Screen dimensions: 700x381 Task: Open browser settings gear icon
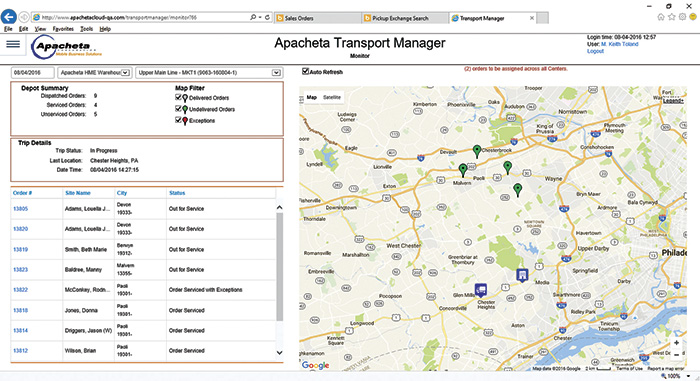click(682, 17)
